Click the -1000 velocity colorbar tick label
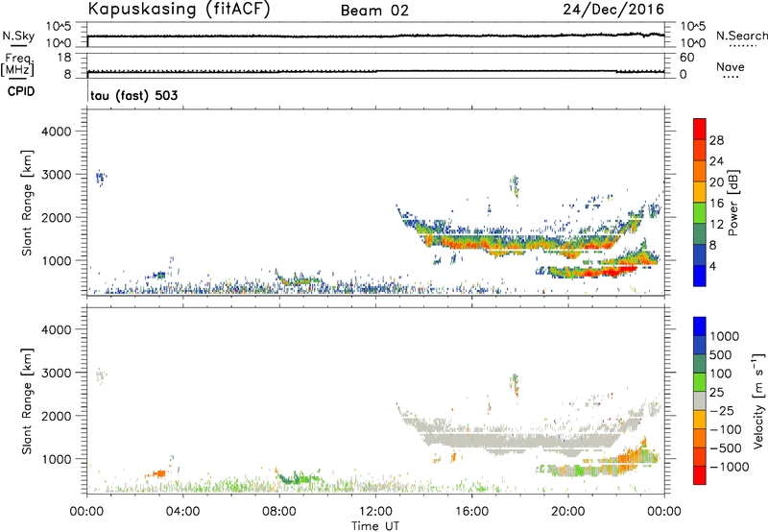 point(729,467)
